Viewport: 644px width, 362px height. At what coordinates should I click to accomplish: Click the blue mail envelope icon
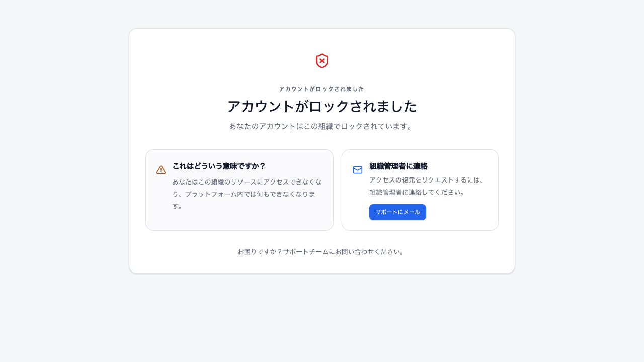tap(358, 170)
